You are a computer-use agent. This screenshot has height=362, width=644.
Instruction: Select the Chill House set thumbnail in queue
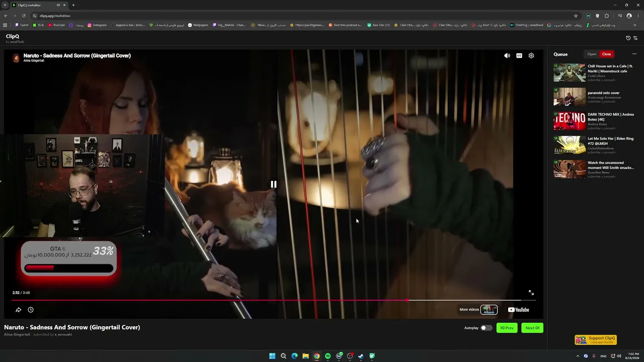pos(570,73)
